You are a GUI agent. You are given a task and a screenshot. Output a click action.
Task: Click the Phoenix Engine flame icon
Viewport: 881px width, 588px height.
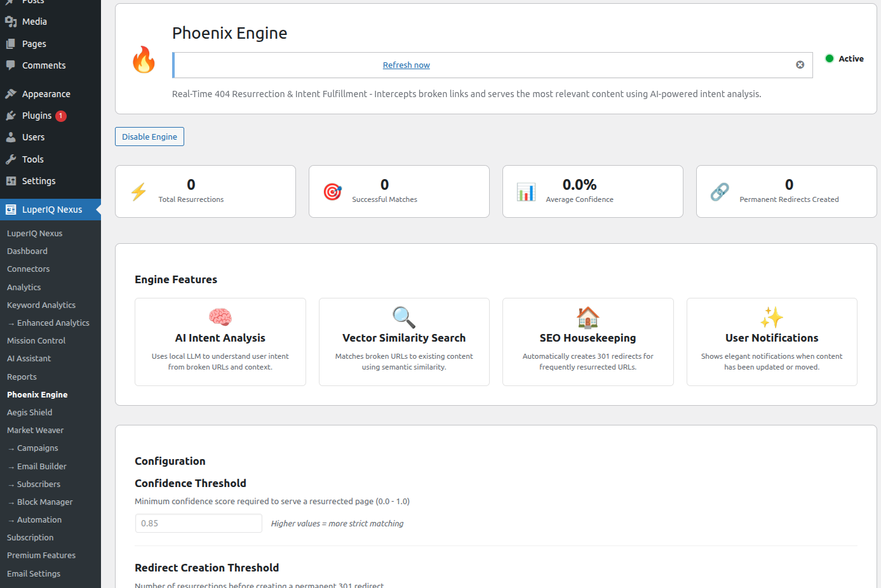(144, 60)
